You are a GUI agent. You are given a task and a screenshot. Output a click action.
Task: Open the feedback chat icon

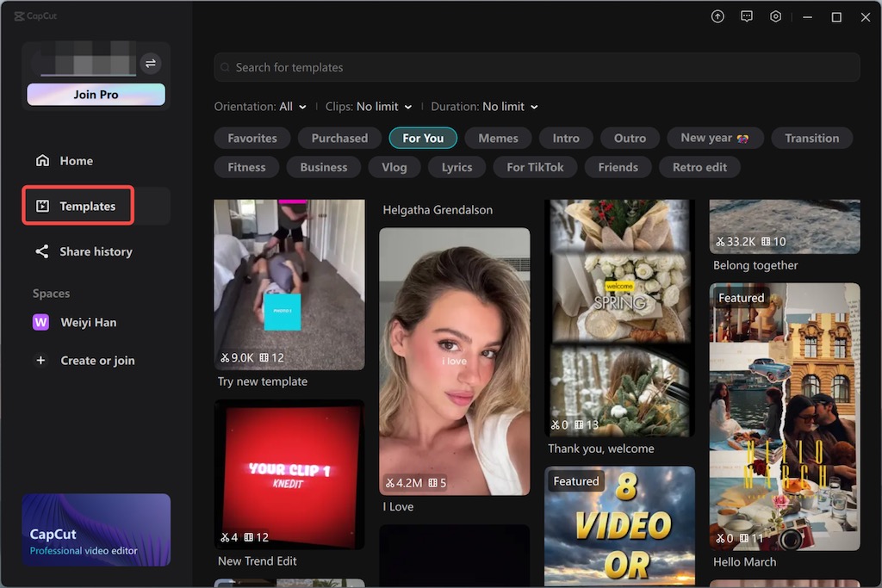[x=746, y=15]
